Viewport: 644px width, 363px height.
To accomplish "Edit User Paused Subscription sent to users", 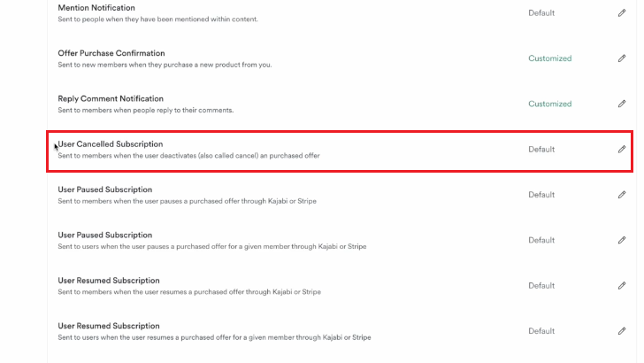I will click(622, 240).
